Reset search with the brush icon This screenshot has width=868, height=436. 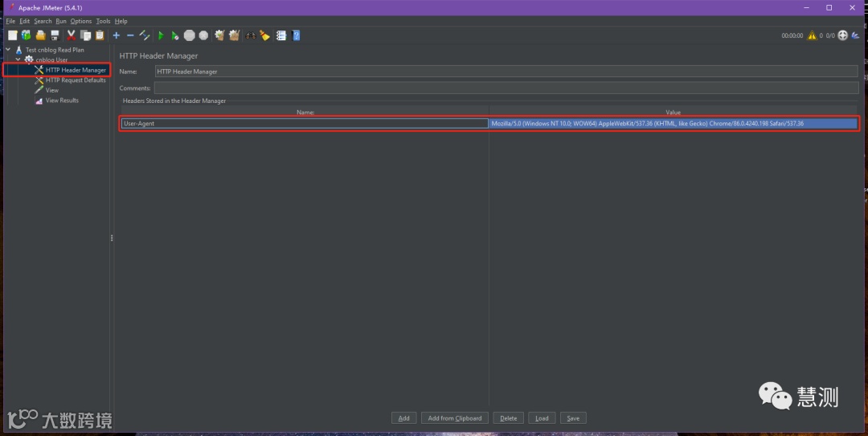point(264,35)
